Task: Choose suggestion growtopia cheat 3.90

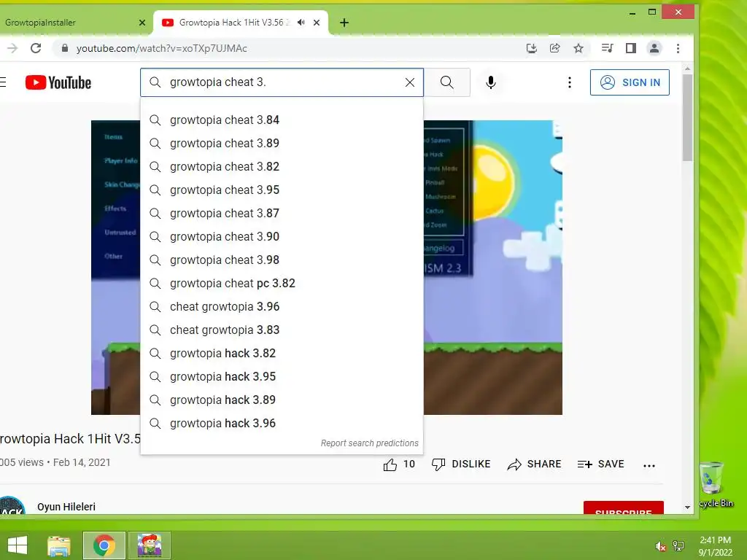Action: (282, 237)
